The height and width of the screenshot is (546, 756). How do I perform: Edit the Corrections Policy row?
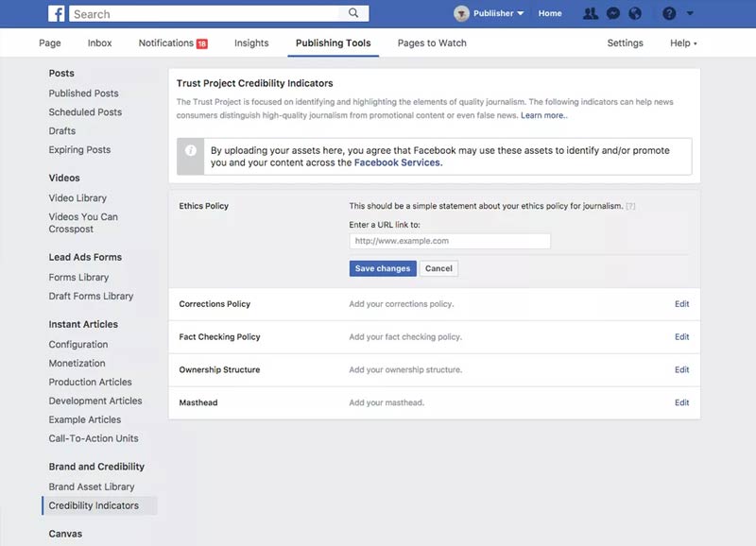point(681,304)
